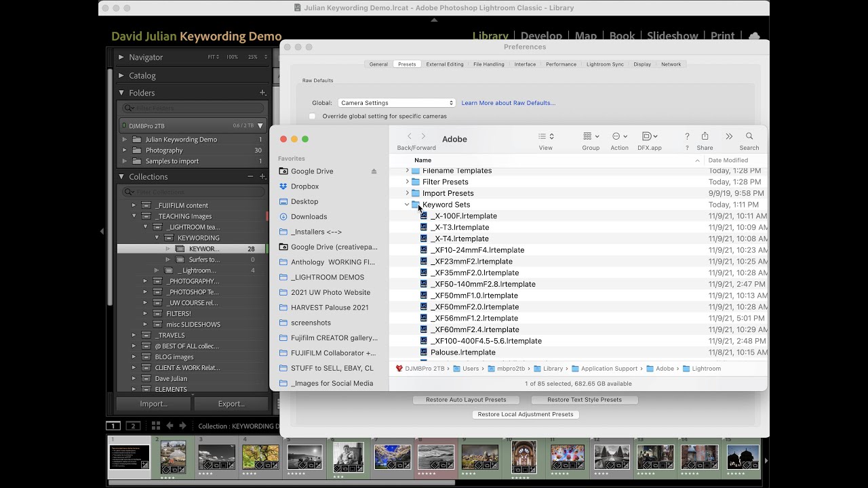Select the Surfers to... collection

tap(204, 260)
